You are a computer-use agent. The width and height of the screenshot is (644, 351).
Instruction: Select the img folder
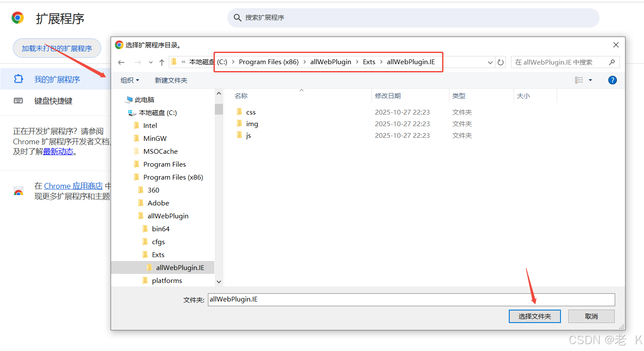(x=252, y=124)
